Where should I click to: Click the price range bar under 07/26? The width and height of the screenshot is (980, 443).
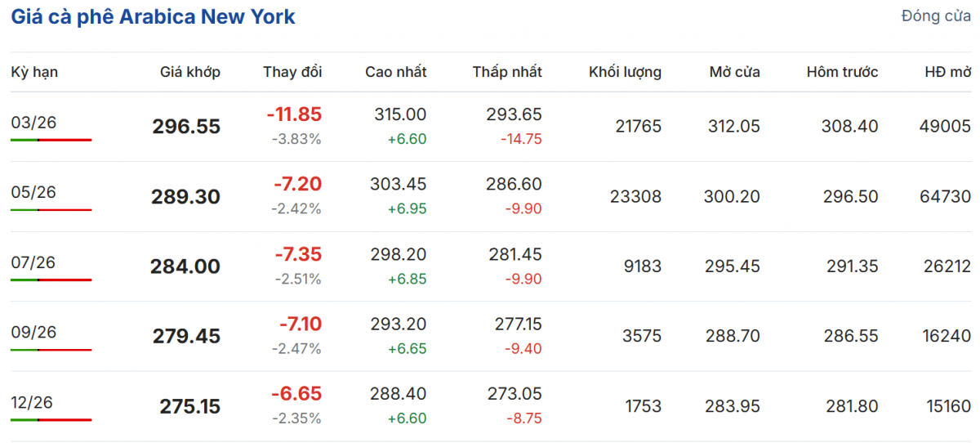point(51,280)
